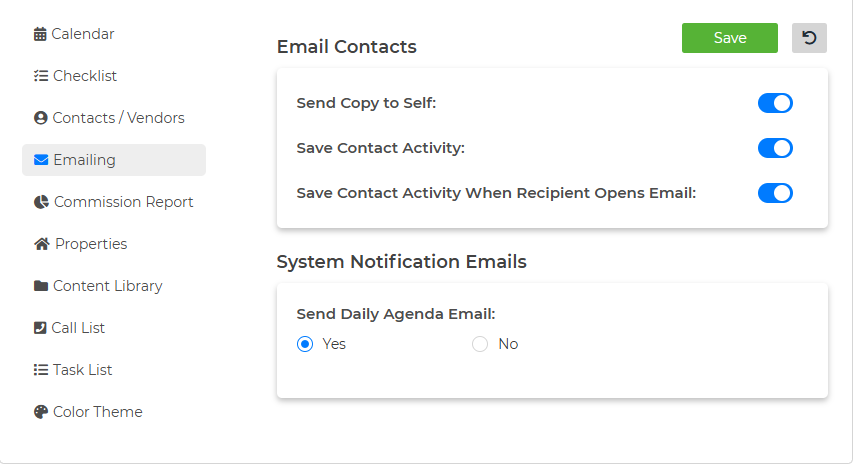Click the Properties house icon
The image size is (857, 473).
[42, 244]
